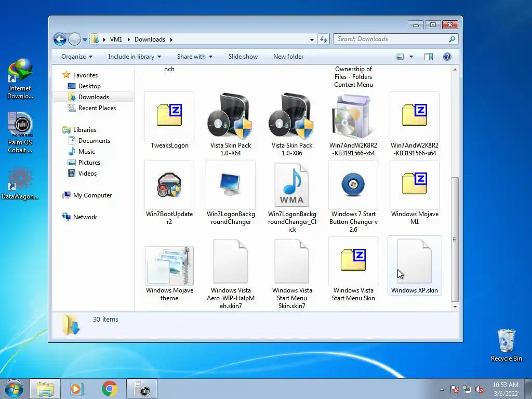The image size is (532, 399).
Task: Click the New folder button
Action: (x=288, y=57)
